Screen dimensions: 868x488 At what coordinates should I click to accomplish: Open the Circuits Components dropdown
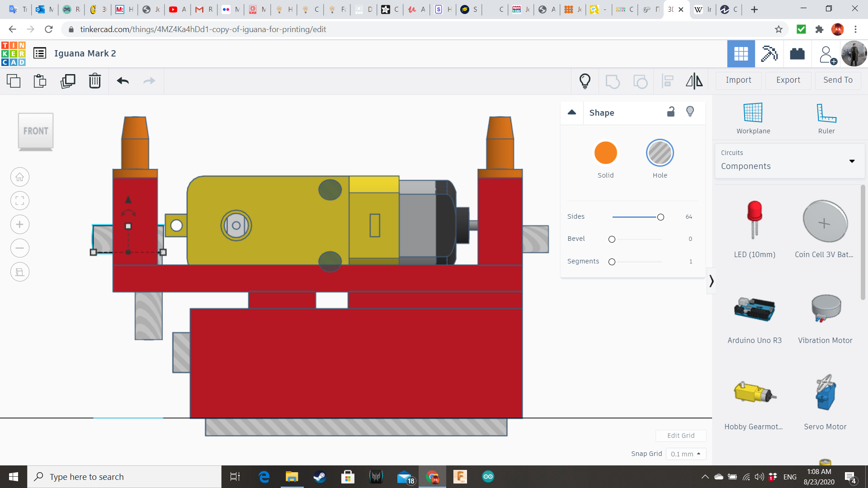click(x=789, y=161)
